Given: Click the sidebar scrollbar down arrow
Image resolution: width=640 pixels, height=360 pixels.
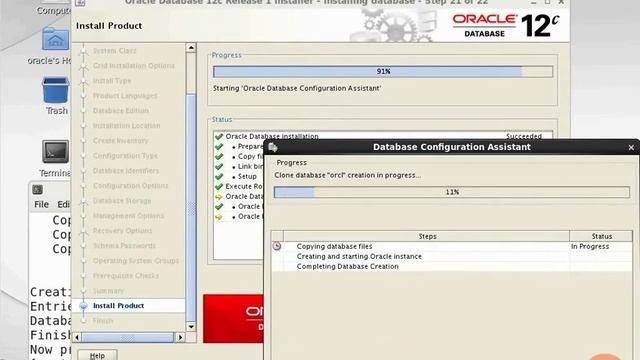Looking at the screenshot, I should [191, 327].
